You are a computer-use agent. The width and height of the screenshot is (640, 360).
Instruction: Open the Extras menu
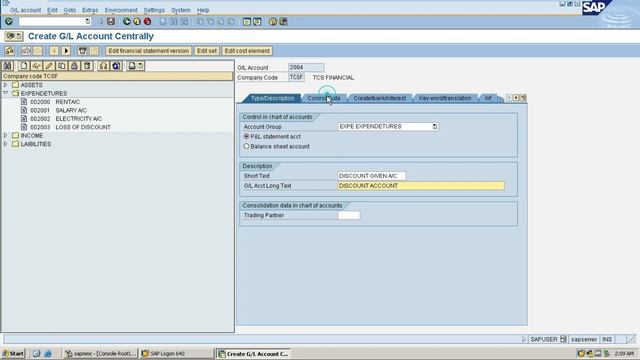point(90,10)
